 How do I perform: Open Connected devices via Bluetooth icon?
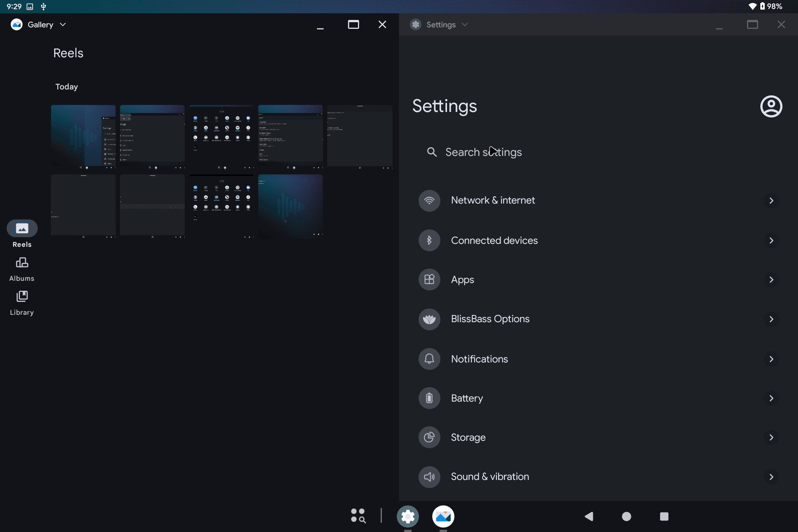(x=429, y=240)
